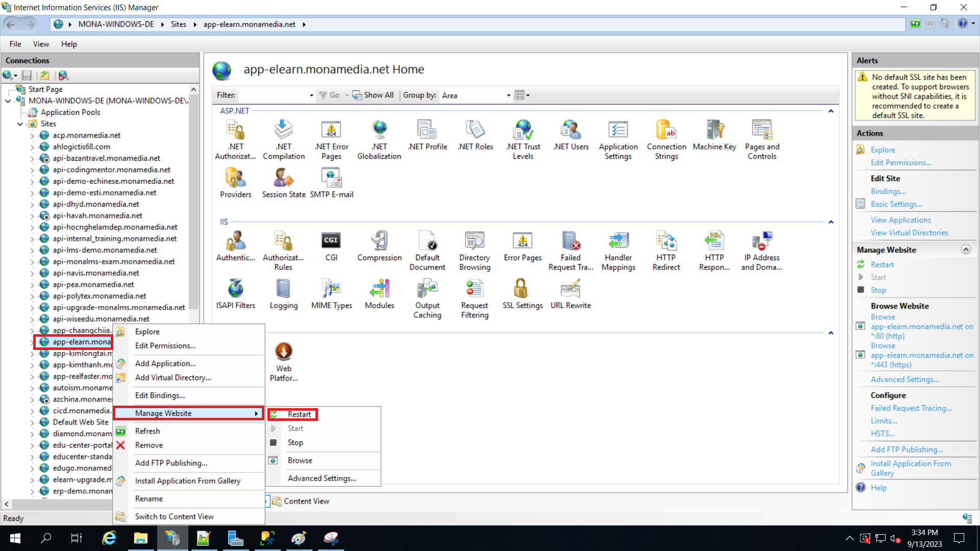Image resolution: width=980 pixels, height=551 pixels.
Task: Expand the acp.monamedia.net site node
Action: click(32, 136)
